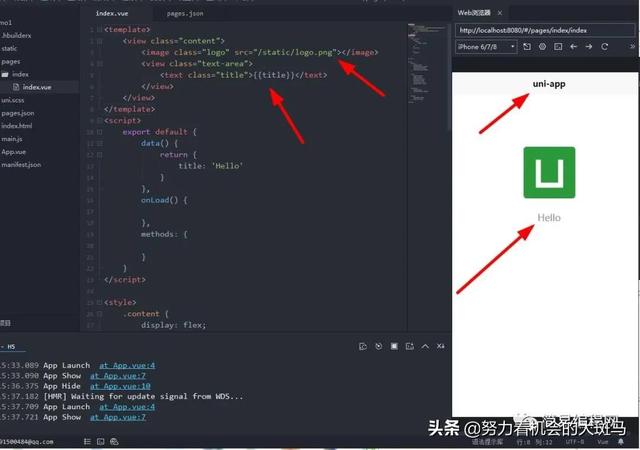
Task: Open pages.json in the project tree
Action: click(18, 113)
